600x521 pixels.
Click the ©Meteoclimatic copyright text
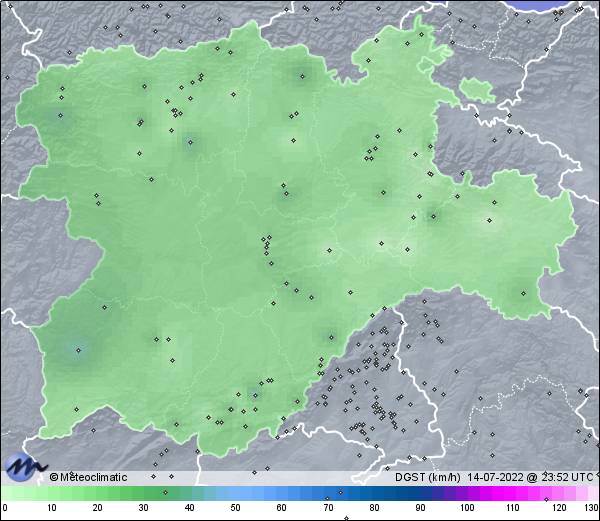[88, 477]
